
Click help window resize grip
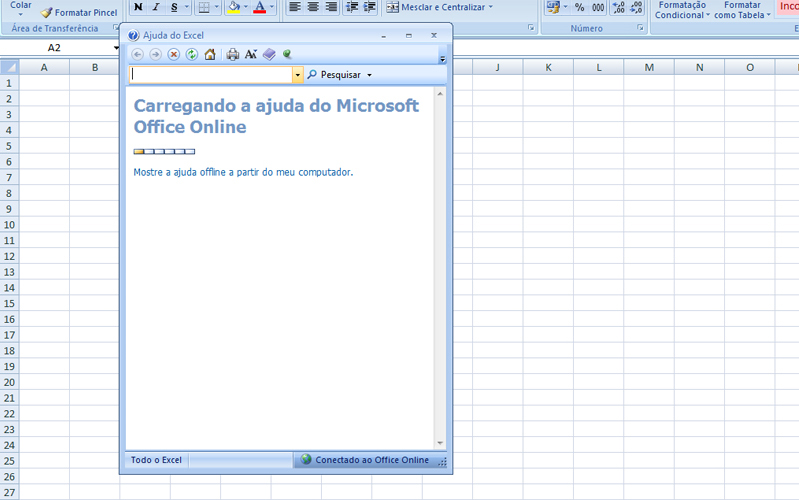[x=442, y=462]
